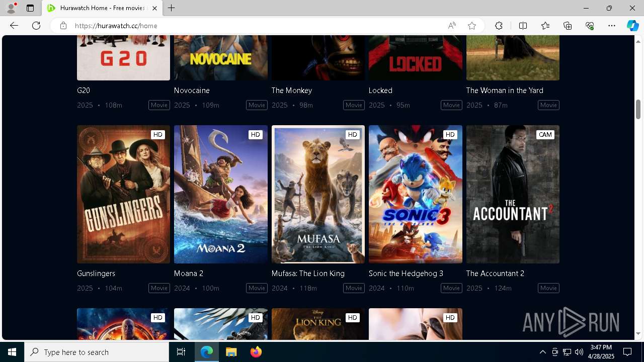This screenshot has width=644, height=362.
Task: Open The Accountant 2 poster
Action: pos(513,194)
